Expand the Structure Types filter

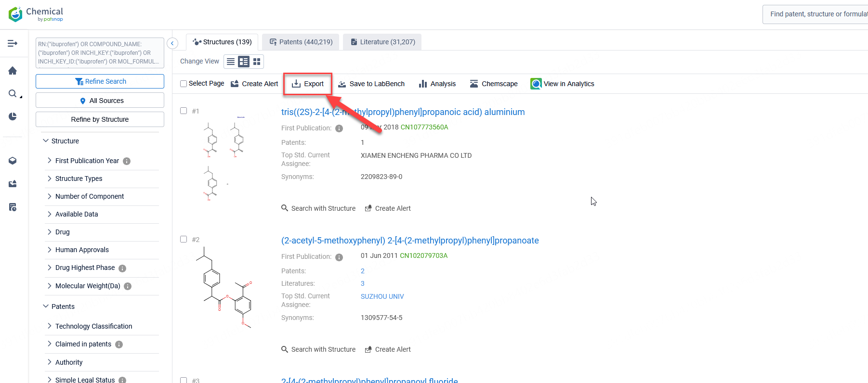click(79, 179)
